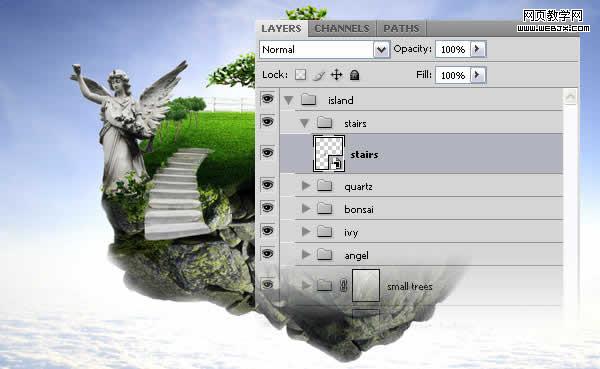Select the small trees group name
Viewport: 600px width, 369px height.
coord(410,286)
